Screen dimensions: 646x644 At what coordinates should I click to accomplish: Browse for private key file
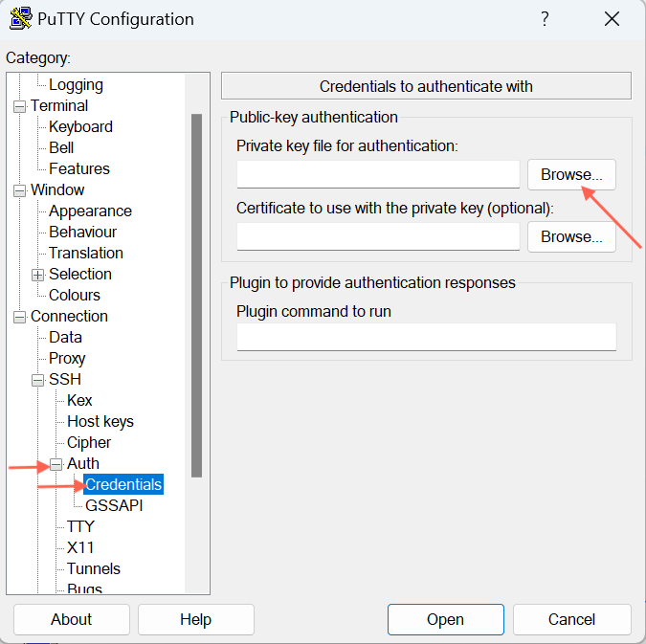point(571,175)
